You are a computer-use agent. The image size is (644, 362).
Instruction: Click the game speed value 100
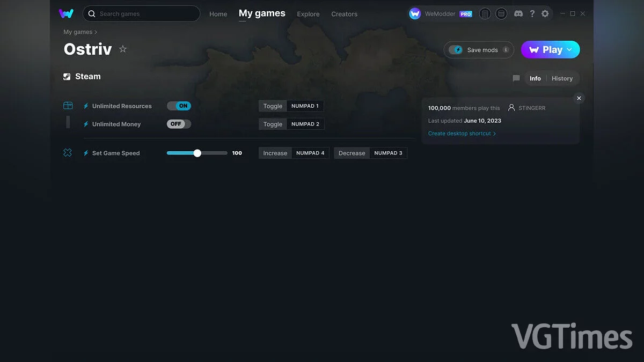[237, 153]
